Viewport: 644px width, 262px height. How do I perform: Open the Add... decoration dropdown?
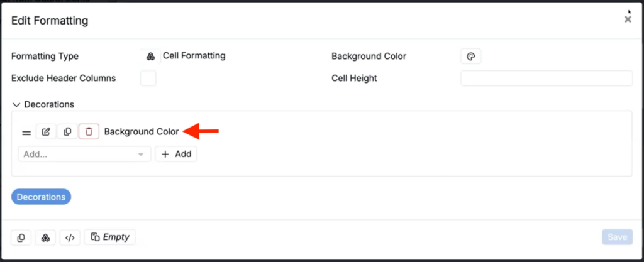[x=84, y=154]
